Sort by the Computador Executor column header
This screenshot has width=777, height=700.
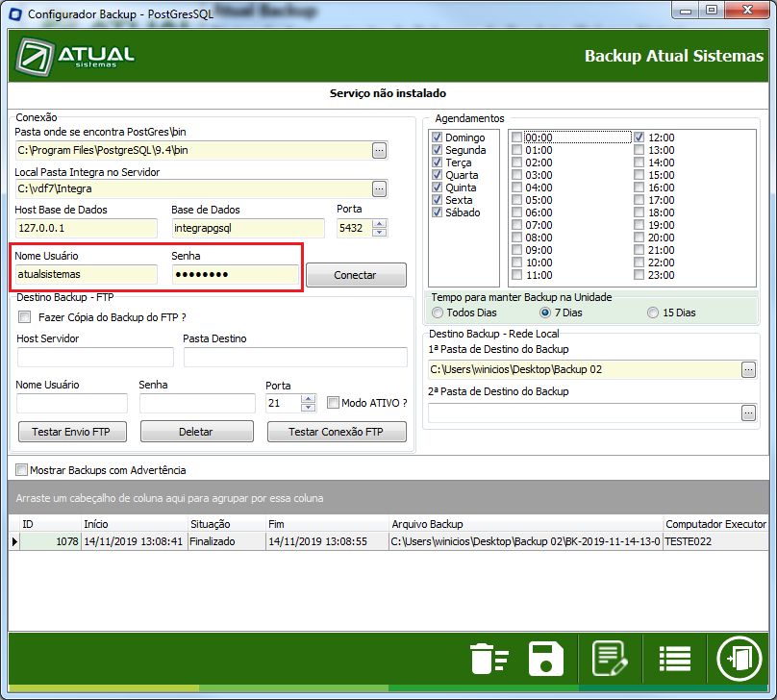(x=715, y=524)
